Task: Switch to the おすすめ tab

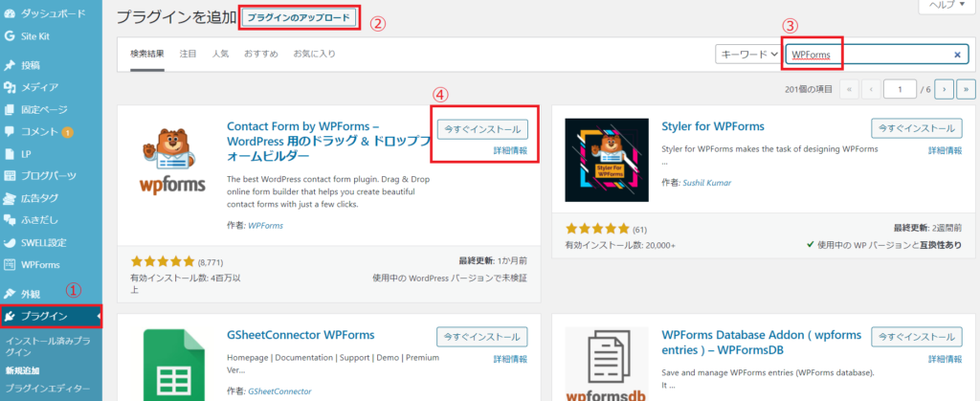Action: [x=261, y=54]
